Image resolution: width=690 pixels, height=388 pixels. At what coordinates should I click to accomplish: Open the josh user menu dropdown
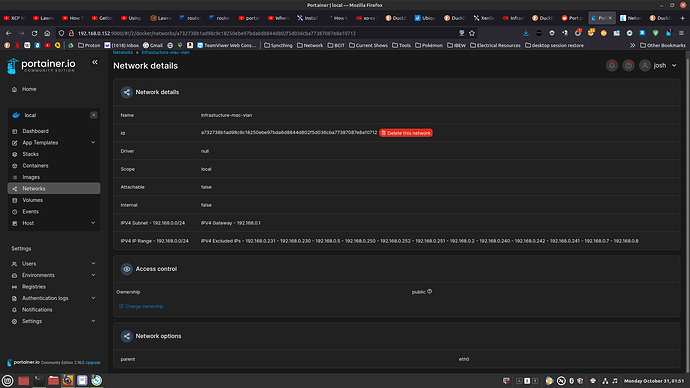pyautogui.click(x=665, y=66)
